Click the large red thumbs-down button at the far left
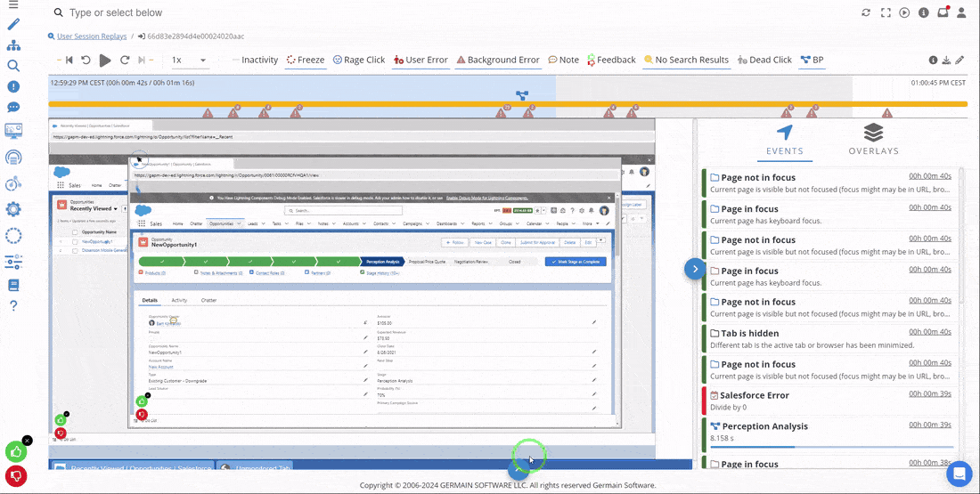Viewport: 980px width, 494px height. click(x=16, y=476)
